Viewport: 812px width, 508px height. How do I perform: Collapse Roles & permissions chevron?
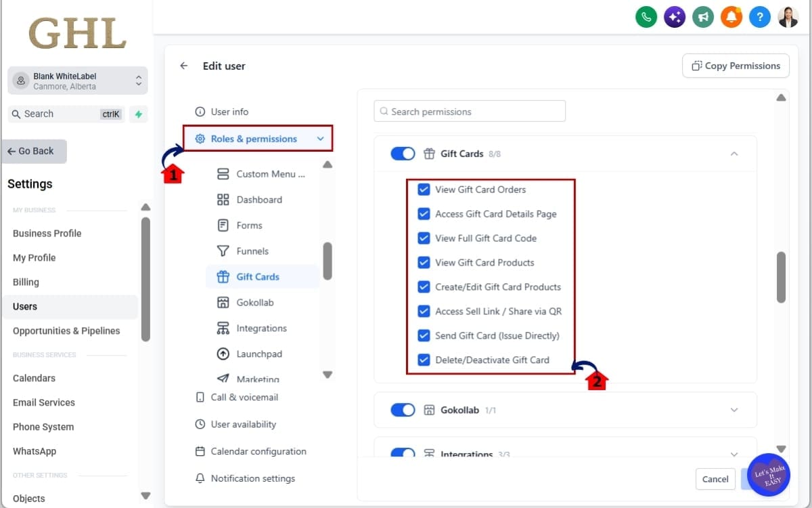321,139
